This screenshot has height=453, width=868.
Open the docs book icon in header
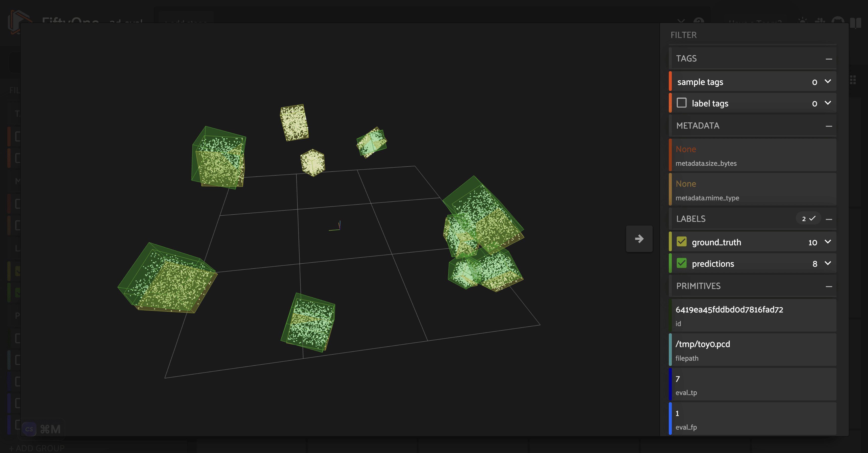click(855, 23)
